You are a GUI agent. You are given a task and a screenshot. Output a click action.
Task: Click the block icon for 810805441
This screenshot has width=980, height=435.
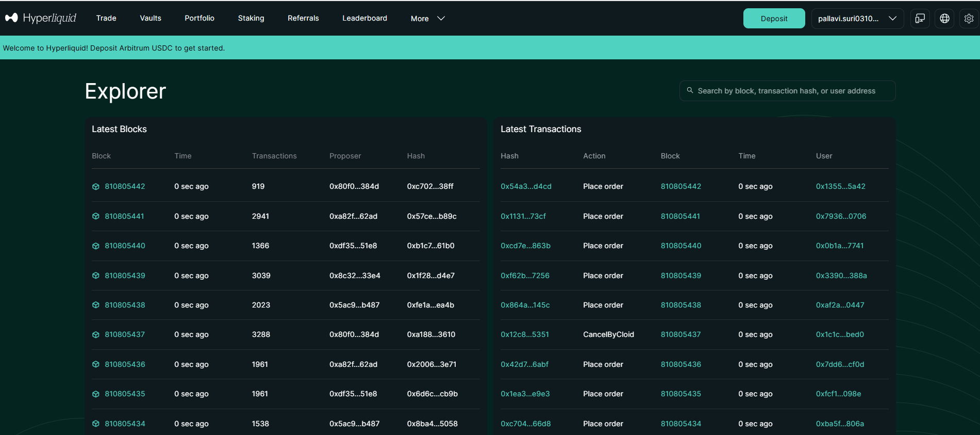(95, 216)
